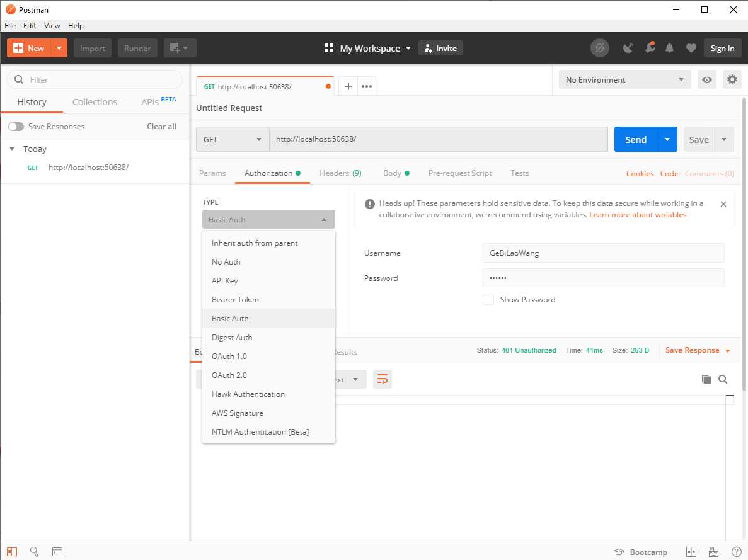
Task: Open keyboard shortcuts icon
Action: (x=713, y=552)
